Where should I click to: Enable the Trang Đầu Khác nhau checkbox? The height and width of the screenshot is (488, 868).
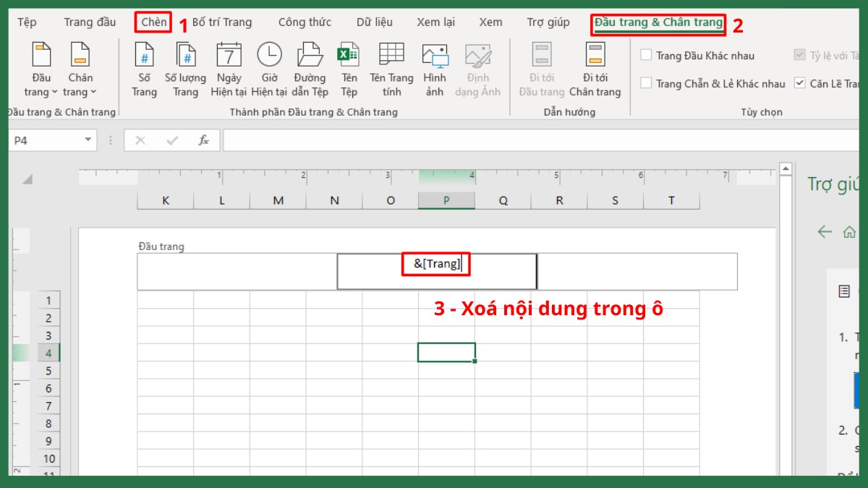(x=645, y=55)
